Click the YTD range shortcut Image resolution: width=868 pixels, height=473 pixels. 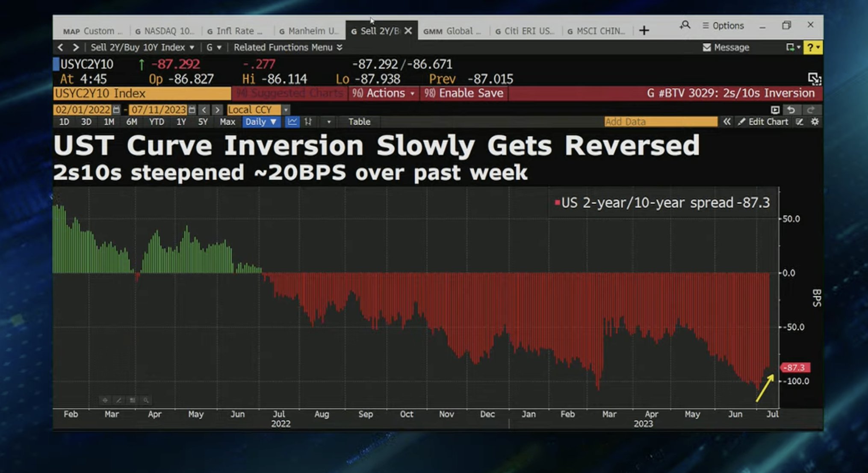click(156, 122)
